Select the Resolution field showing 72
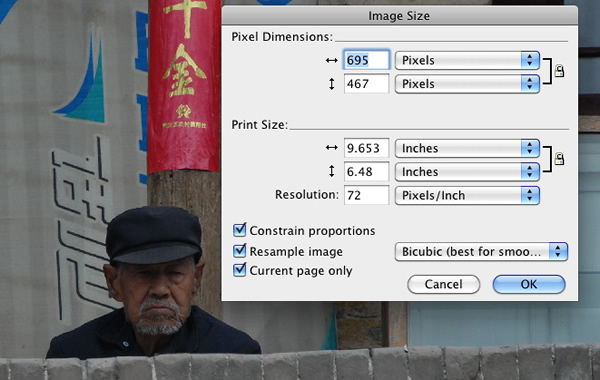 coord(367,195)
